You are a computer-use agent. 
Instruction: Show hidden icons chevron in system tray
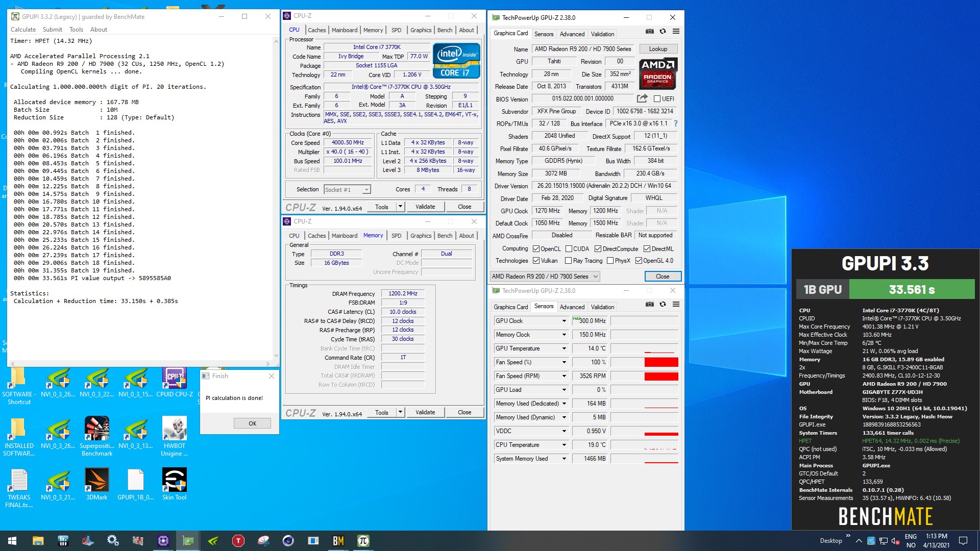click(859, 541)
